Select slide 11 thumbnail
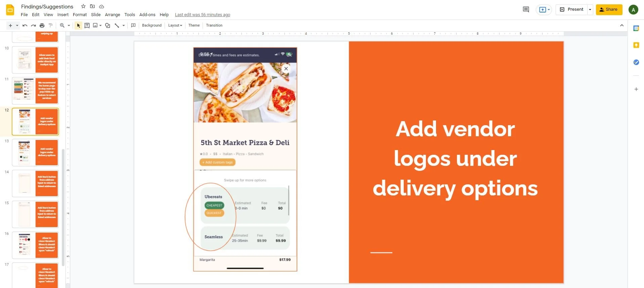The width and height of the screenshot is (644, 288). click(35, 91)
